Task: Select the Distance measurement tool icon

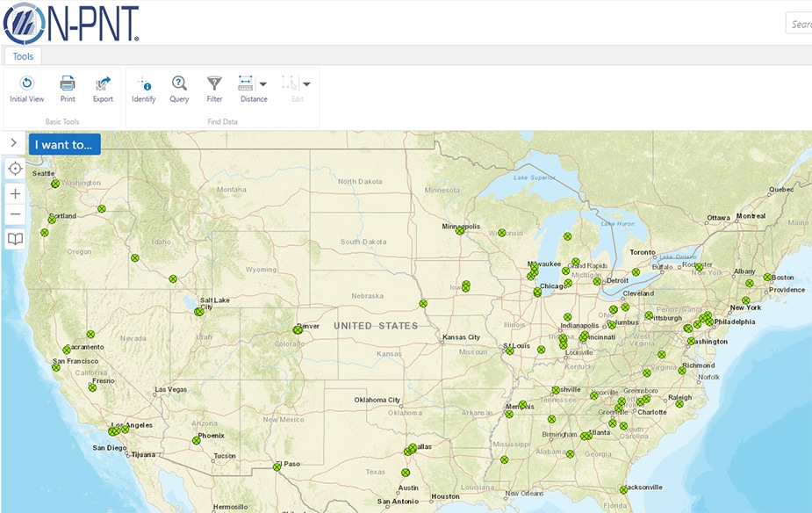Action: click(x=247, y=84)
